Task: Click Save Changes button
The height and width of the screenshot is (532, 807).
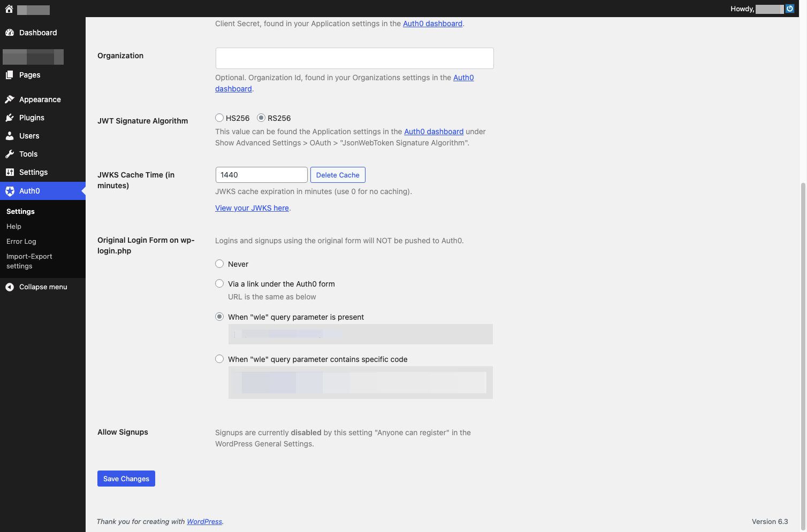Action: (x=126, y=479)
